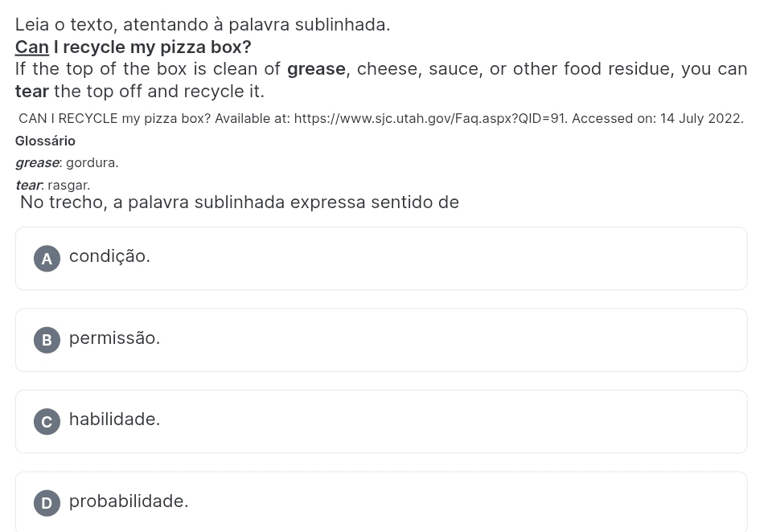This screenshot has height=532, width=772.
Task: Choose answer text "condição."
Action: coord(109,256)
